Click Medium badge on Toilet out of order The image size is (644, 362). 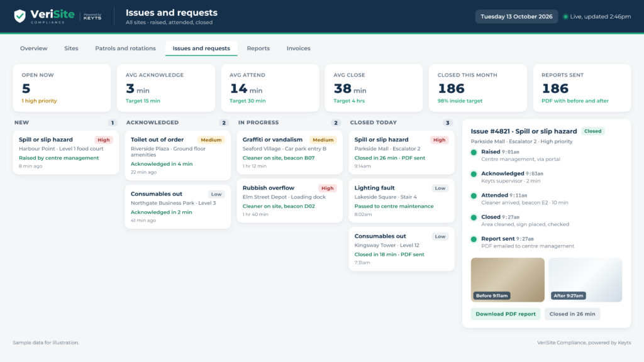pos(211,140)
